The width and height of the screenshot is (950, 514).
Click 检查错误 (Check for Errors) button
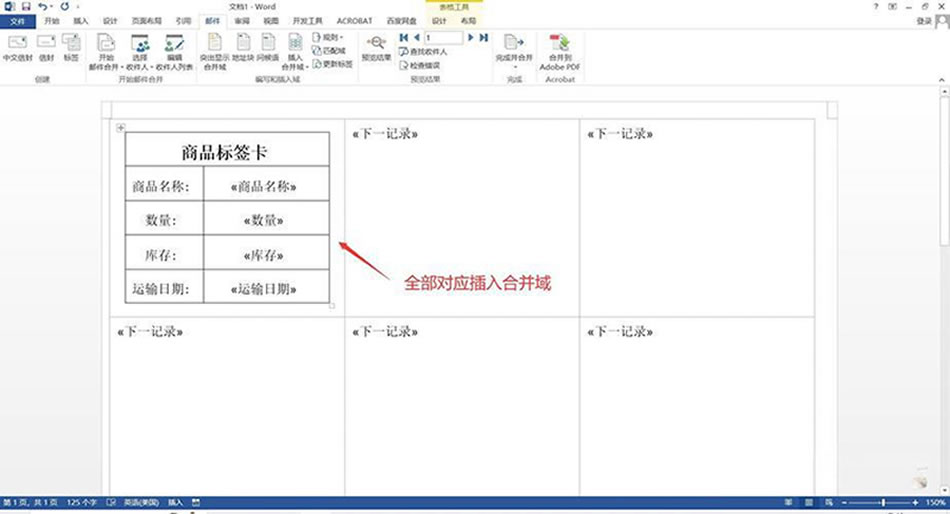(419, 65)
